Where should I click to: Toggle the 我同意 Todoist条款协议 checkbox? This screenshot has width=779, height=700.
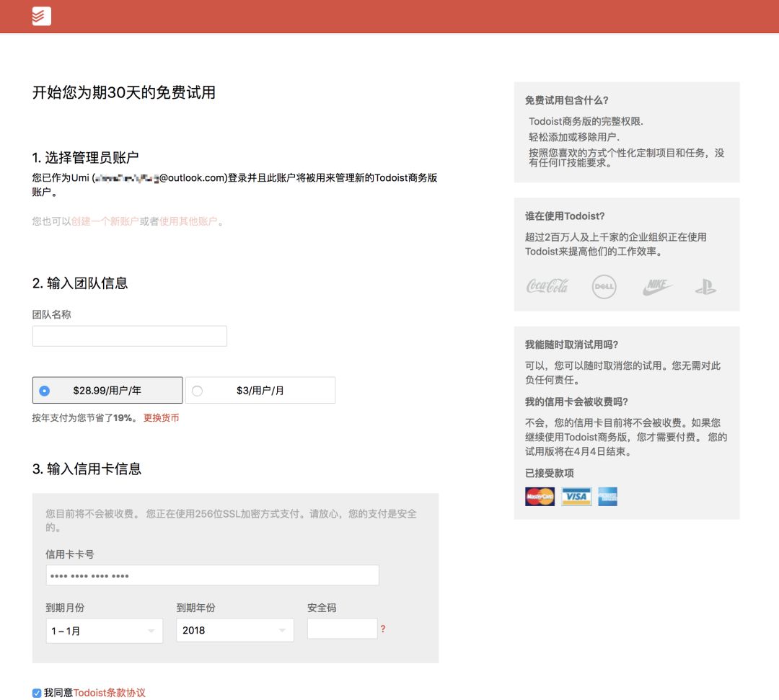(37, 693)
